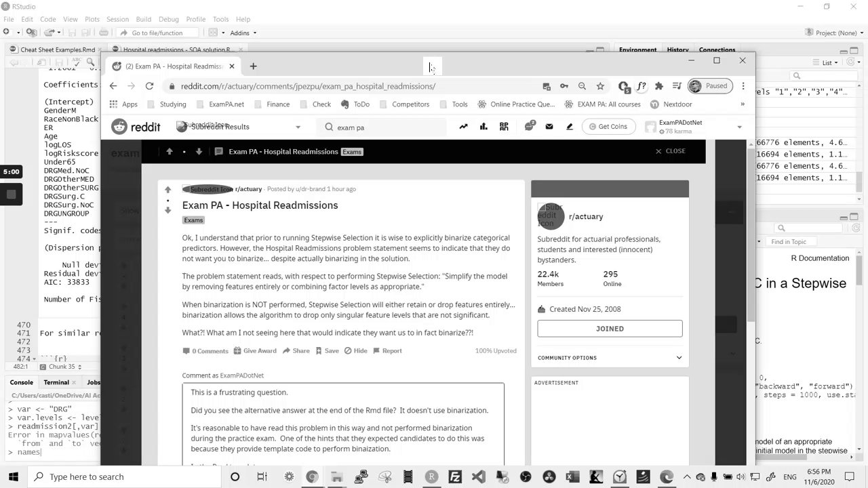Click Report under the post
Viewport: 868px width, 488px height.
tap(387, 351)
